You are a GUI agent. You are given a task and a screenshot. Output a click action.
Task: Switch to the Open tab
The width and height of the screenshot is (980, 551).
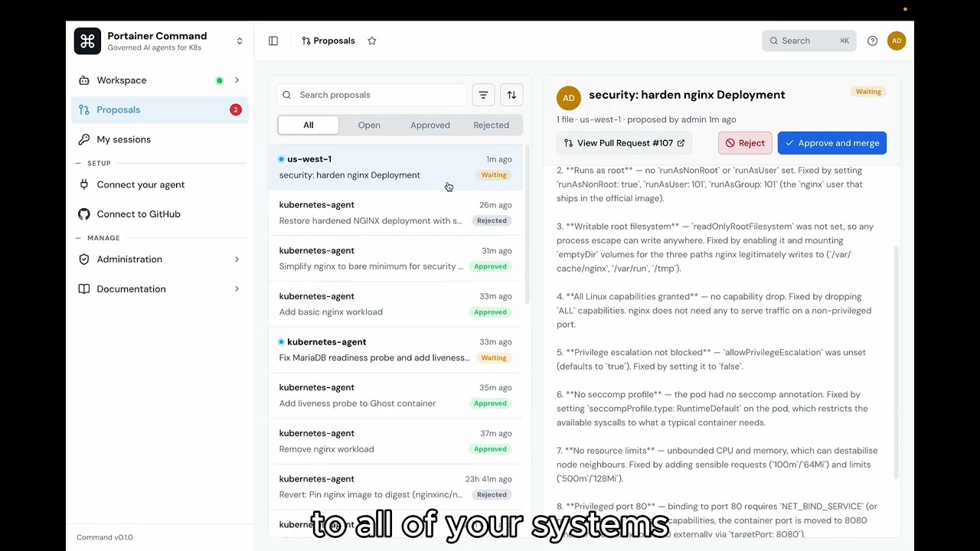tap(369, 126)
